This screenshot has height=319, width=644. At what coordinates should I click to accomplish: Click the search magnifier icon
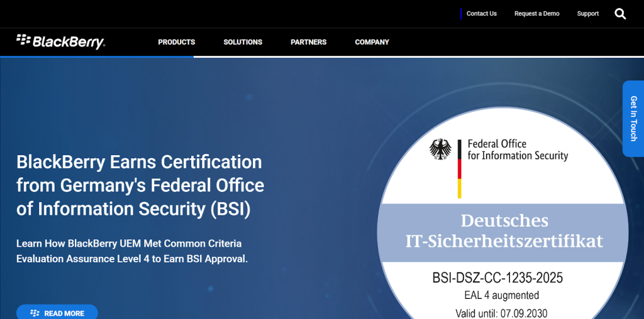coord(620,14)
